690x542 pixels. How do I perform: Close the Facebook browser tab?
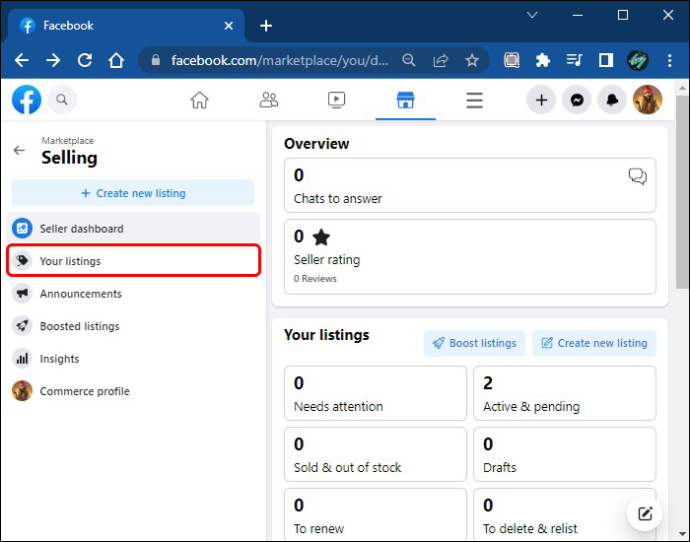[228, 26]
